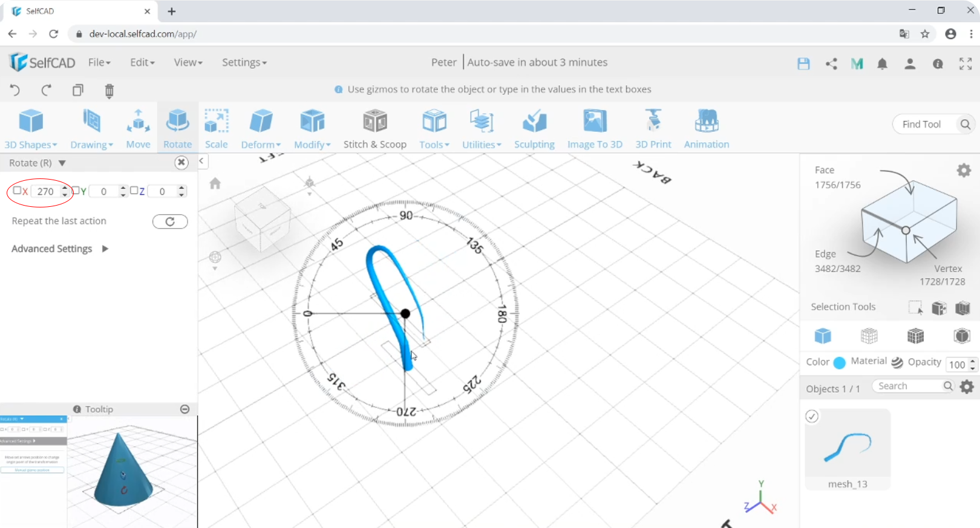
Task: Open the notifications bell icon
Action: coord(883,64)
